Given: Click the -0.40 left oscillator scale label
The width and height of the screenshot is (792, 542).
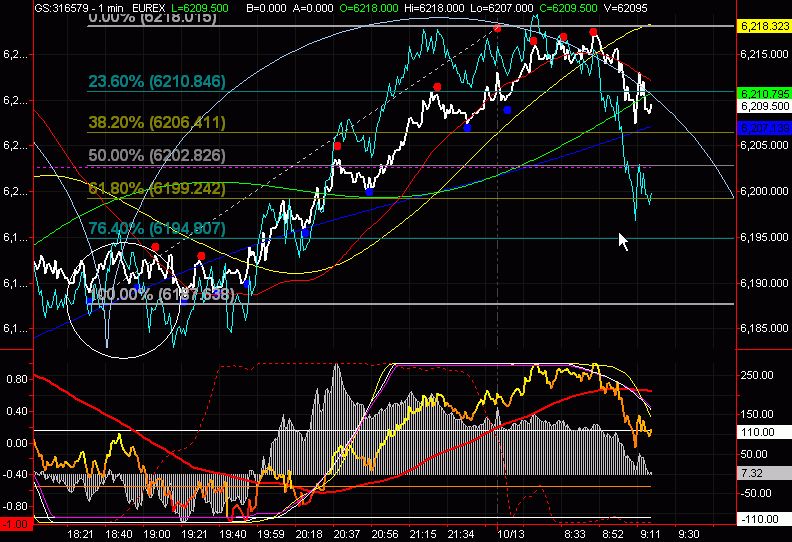Looking at the screenshot, I should coord(15,474).
